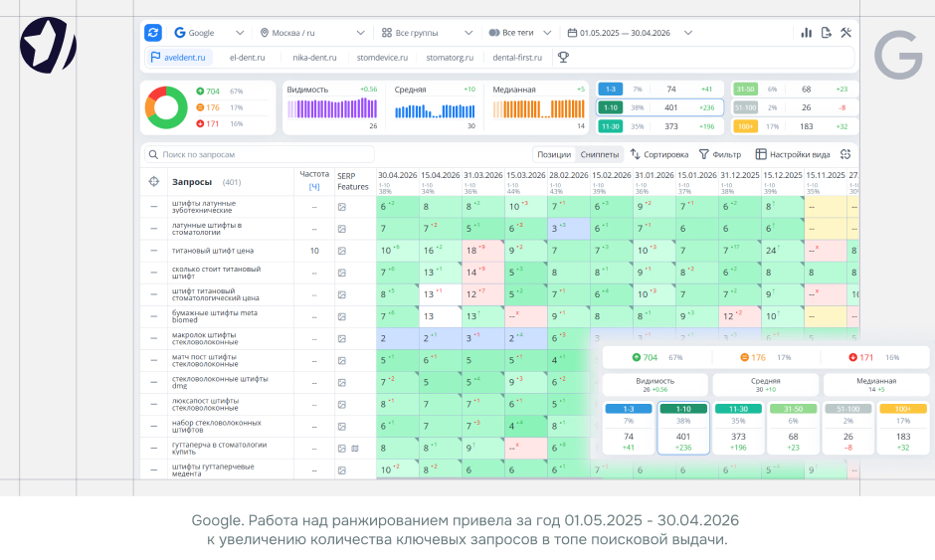Click the 30.04.2026 date column header
The width and height of the screenshot is (935, 560).
tap(397, 175)
